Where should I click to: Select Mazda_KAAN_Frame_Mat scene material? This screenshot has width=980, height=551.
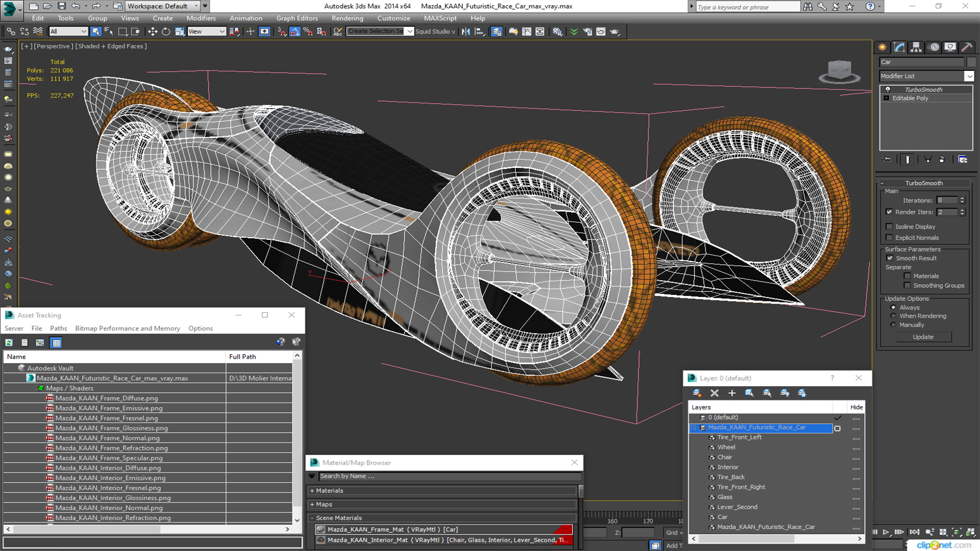(443, 530)
